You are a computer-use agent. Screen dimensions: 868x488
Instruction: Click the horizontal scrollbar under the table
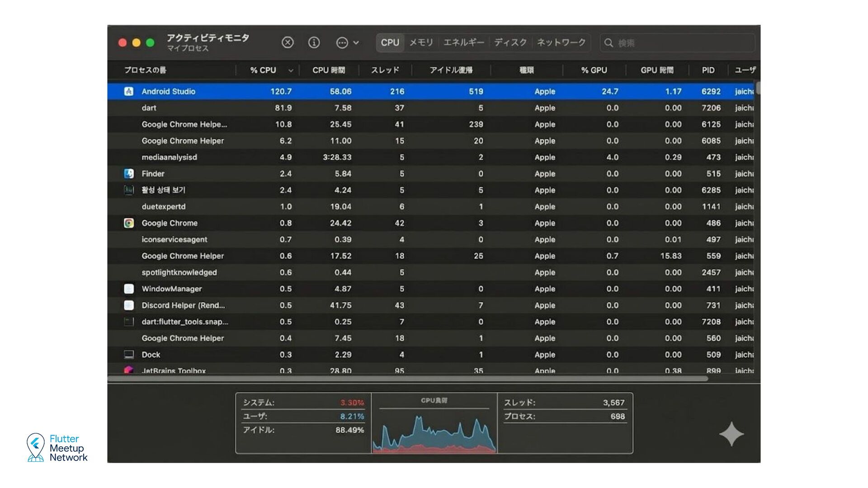[x=407, y=379]
